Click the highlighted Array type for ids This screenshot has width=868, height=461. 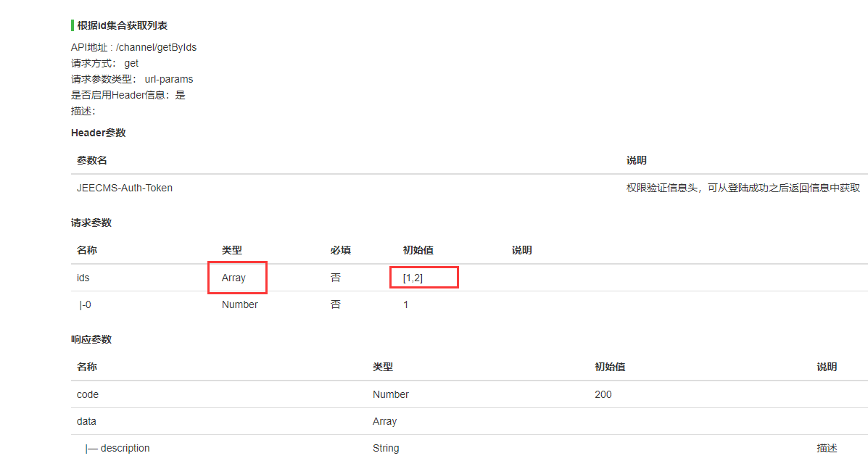tap(234, 278)
